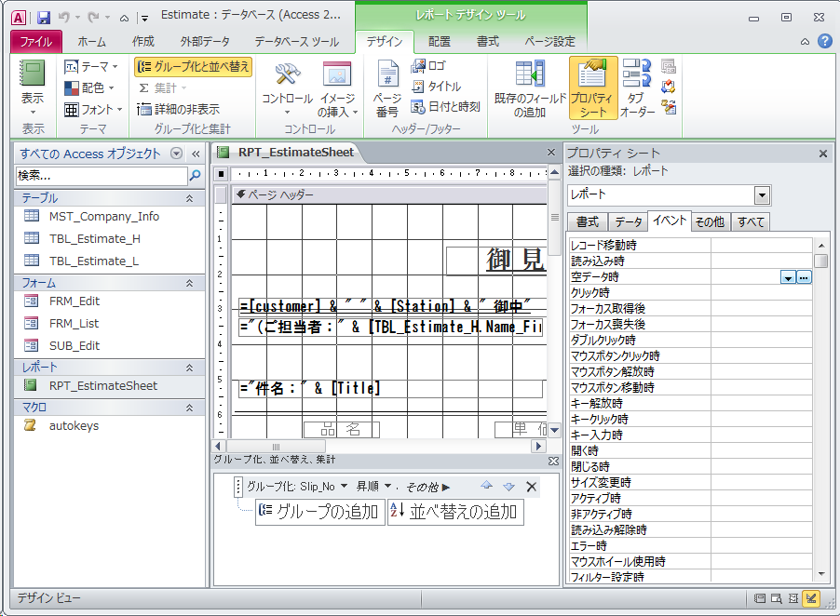Save the database with the floppy icon
Viewport: 840px width, 616px height.
click(44, 18)
